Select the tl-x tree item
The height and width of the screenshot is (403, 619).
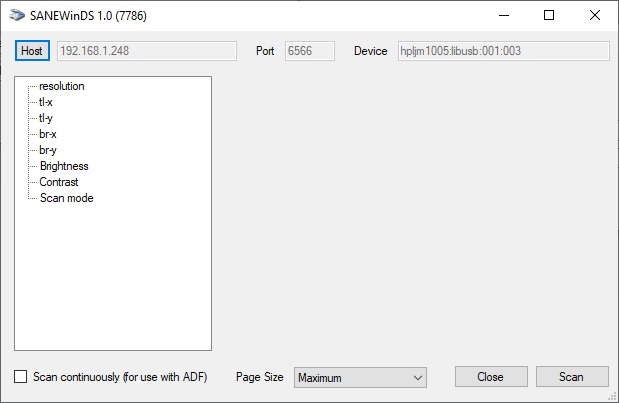[46, 102]
